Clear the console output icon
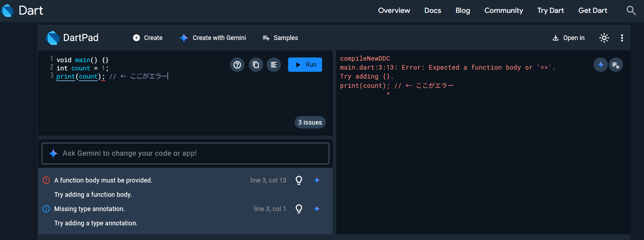The image size is (644, 240). (x=615, y=65)
